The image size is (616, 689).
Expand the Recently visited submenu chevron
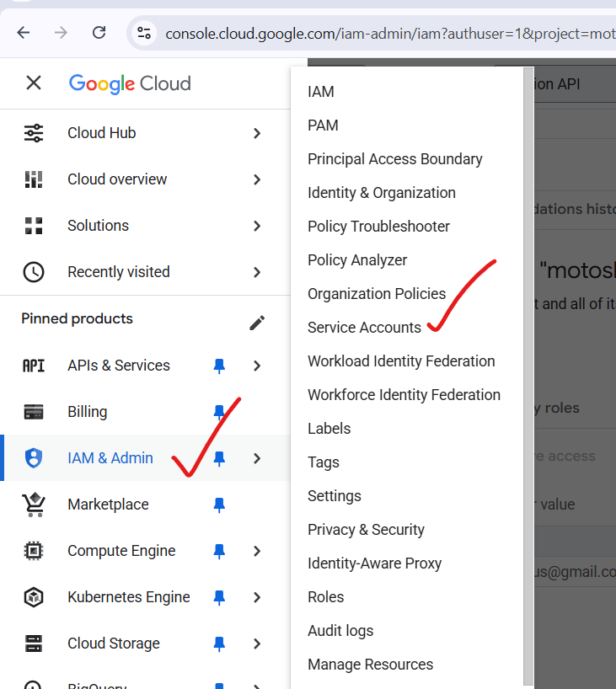pos(257,272)
